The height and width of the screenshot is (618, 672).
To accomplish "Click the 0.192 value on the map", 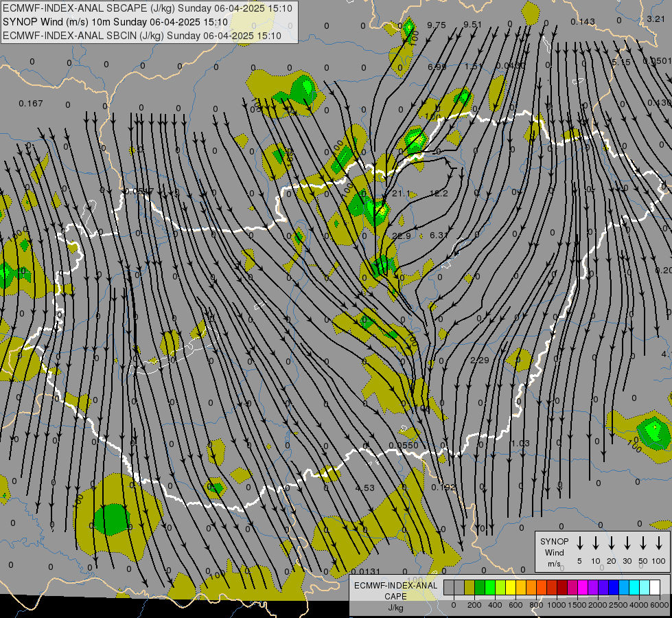I will 443,488.
